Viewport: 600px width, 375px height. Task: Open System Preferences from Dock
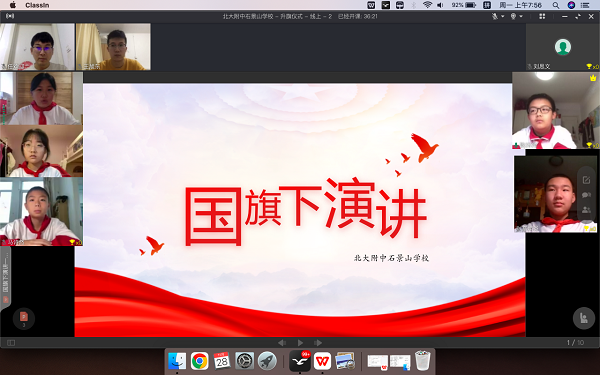pyautogui.click(x=245, y=361)
